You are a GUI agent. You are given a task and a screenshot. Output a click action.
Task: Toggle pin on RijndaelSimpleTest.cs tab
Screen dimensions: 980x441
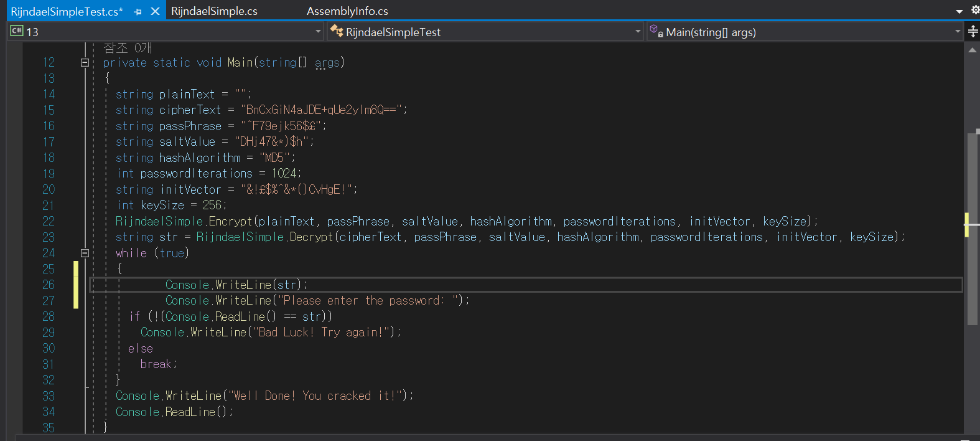pos(138,11)
